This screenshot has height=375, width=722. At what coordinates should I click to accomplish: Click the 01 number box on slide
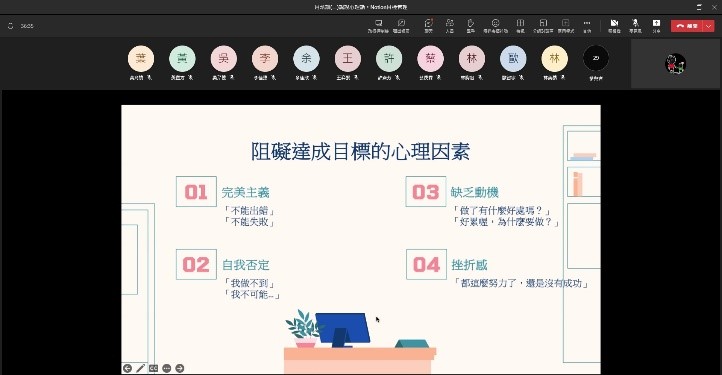(196, 192)
